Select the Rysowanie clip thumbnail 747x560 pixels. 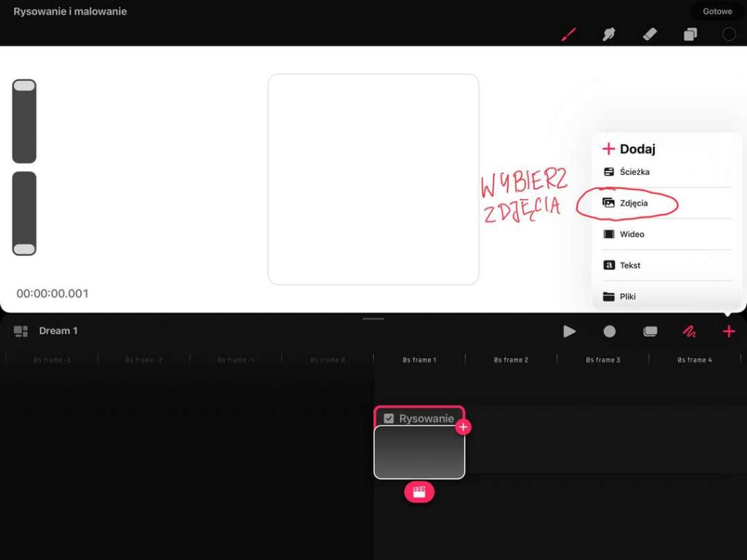tap(419, 452)
